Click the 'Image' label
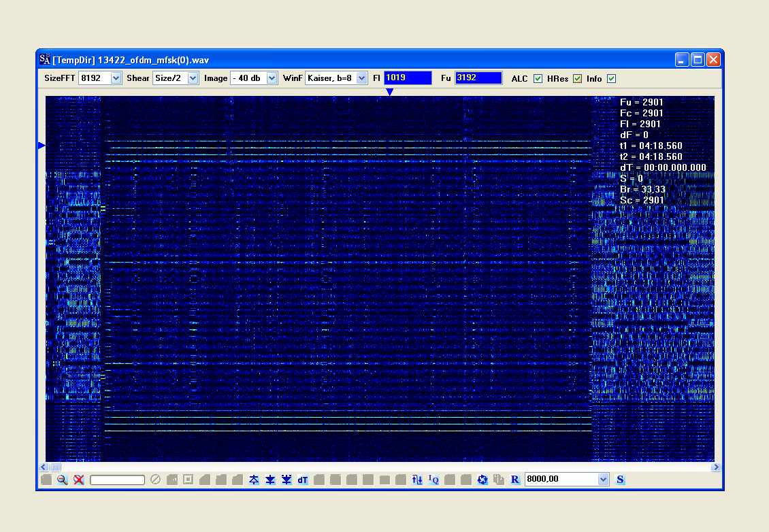Screen dimensions: 769x532 click(x=216, y=78)
